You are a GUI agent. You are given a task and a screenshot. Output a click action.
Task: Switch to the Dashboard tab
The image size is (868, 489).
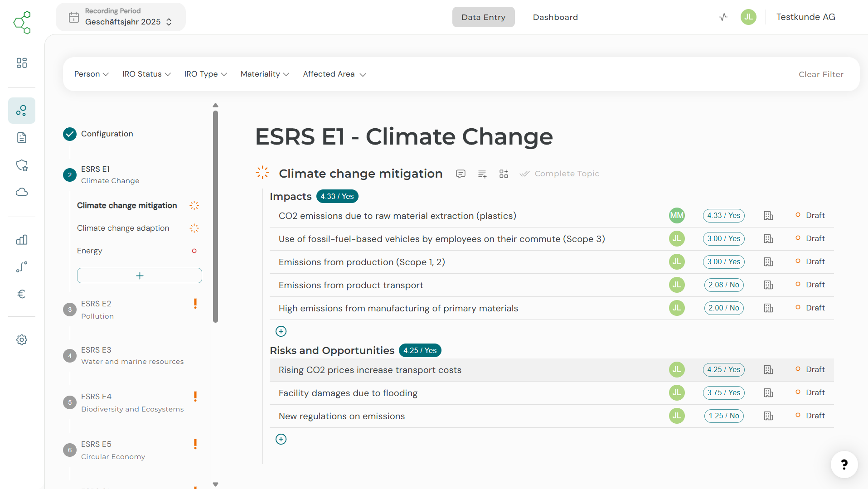(x=555, y=17)
